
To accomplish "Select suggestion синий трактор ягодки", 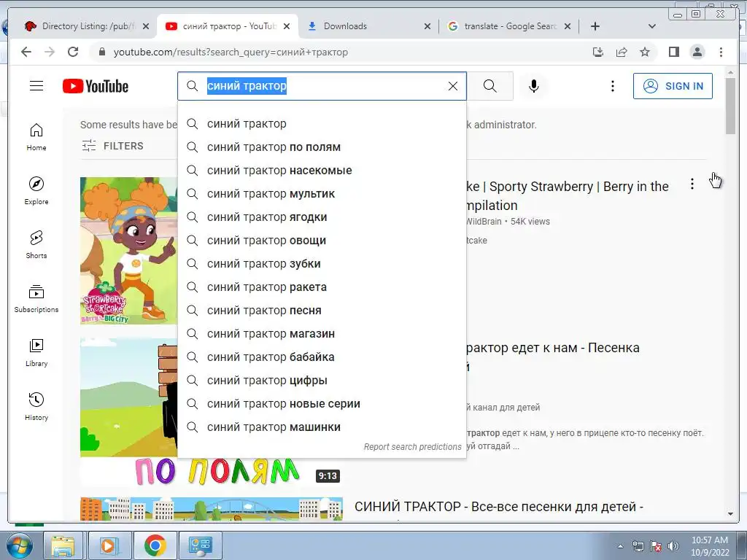I will [x=322, y=217].
